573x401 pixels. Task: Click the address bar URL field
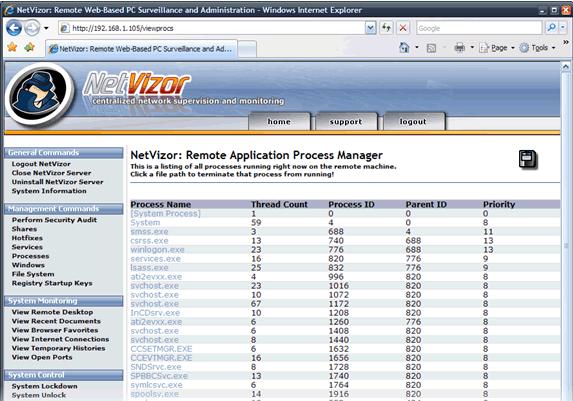point(212,28)
